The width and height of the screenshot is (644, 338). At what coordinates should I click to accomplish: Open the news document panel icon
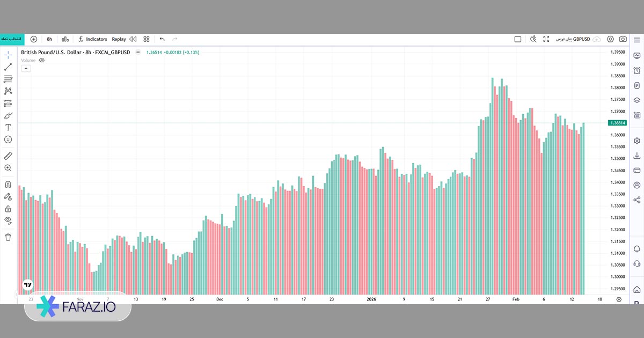[x=637, y=85]
